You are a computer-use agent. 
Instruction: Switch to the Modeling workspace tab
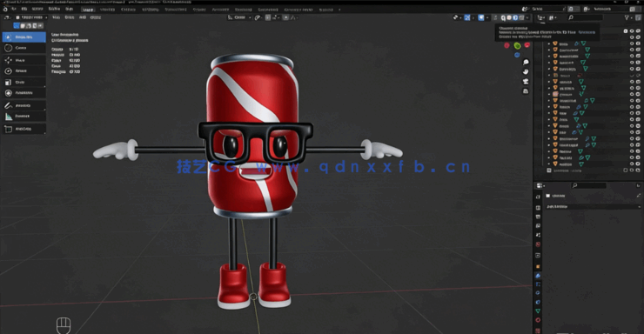[107, 10]
